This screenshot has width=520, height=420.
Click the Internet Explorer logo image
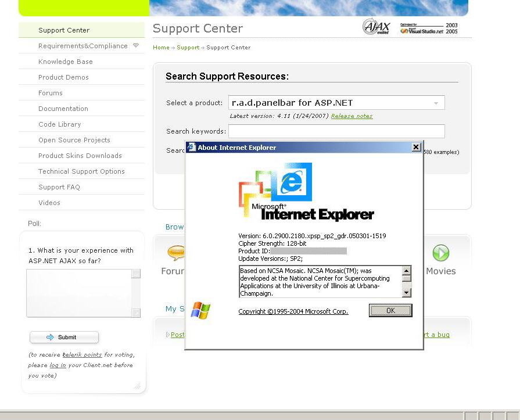pyautogui.click(x=306, y=192)
